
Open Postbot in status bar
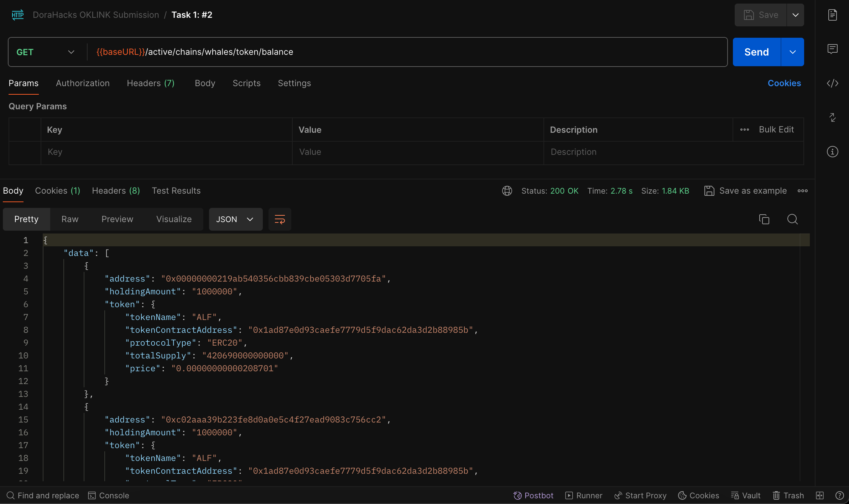pos(533,495)
